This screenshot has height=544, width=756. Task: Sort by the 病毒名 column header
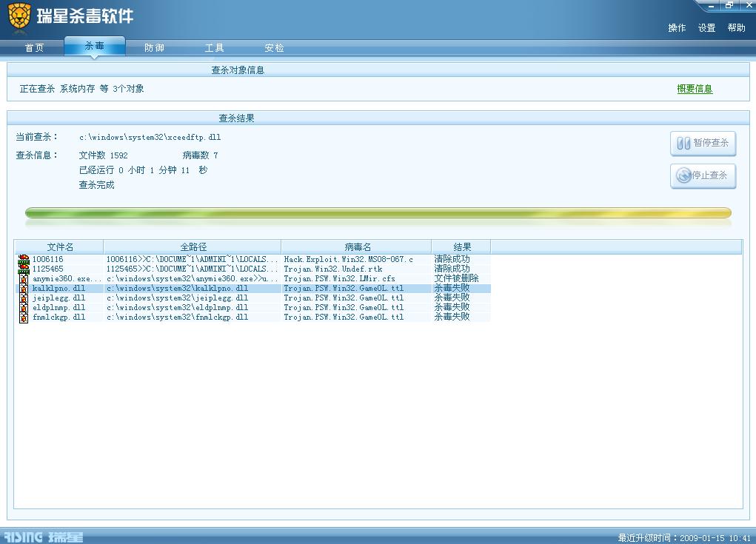[357, 246]
